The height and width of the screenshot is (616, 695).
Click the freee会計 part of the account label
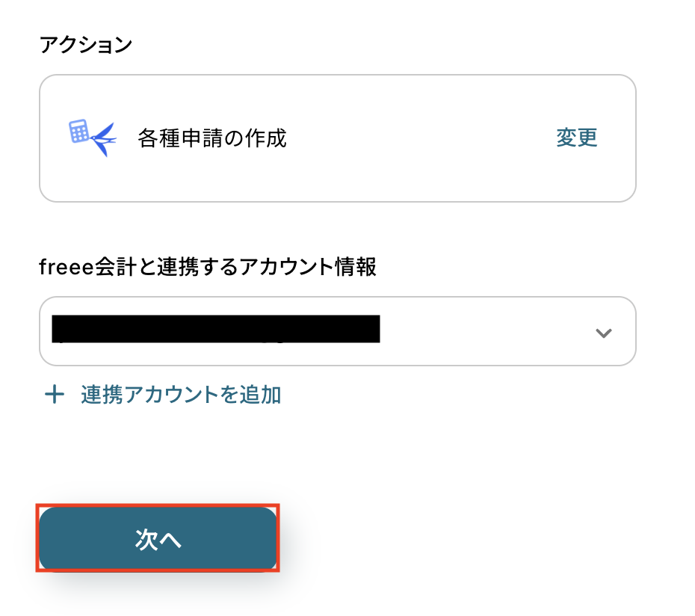[x=73, y=267]
